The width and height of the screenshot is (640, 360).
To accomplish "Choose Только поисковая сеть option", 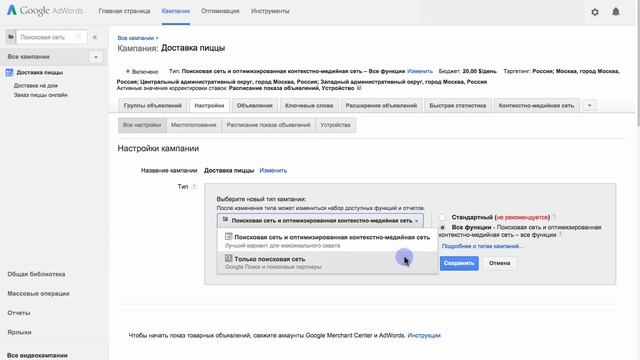I will [x=327, y=262].
